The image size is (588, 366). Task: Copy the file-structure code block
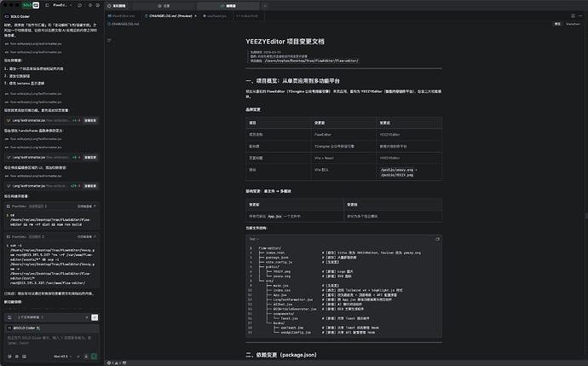(437, 239)
